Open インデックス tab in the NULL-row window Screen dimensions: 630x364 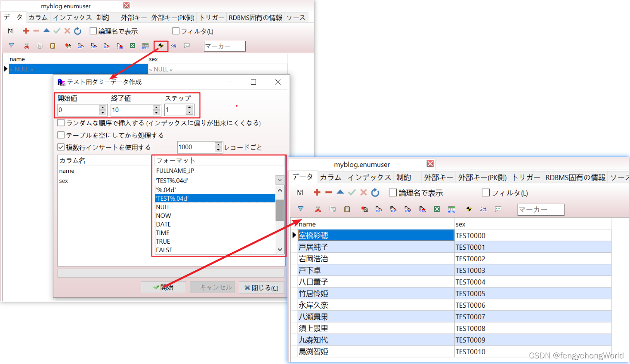(72, 18)
